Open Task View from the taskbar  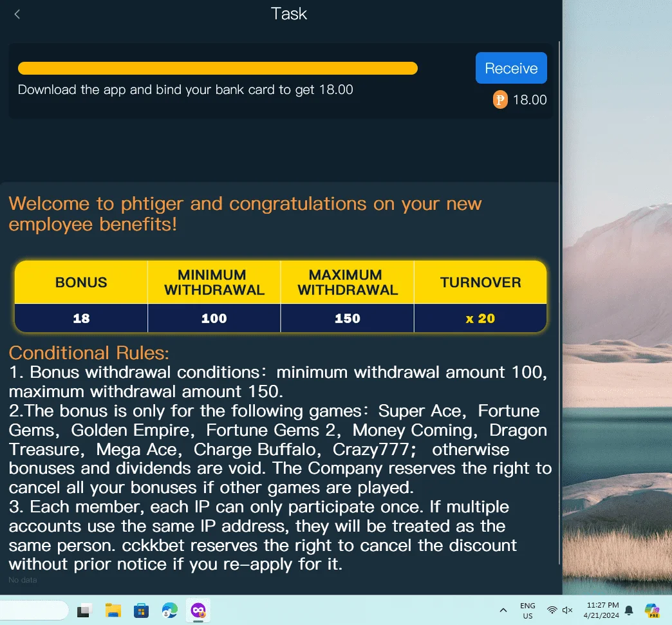(84, 610)
